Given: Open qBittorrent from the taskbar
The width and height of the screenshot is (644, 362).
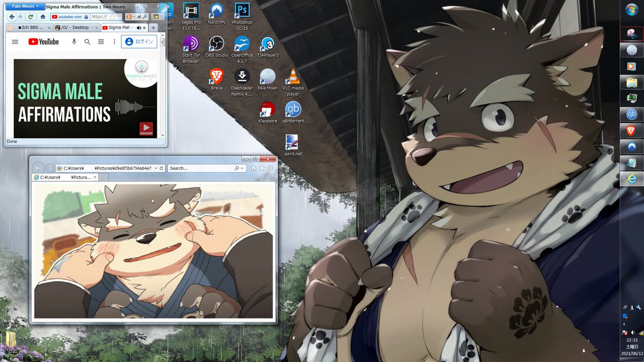Looking at the screenshot, I should (633, 114).
